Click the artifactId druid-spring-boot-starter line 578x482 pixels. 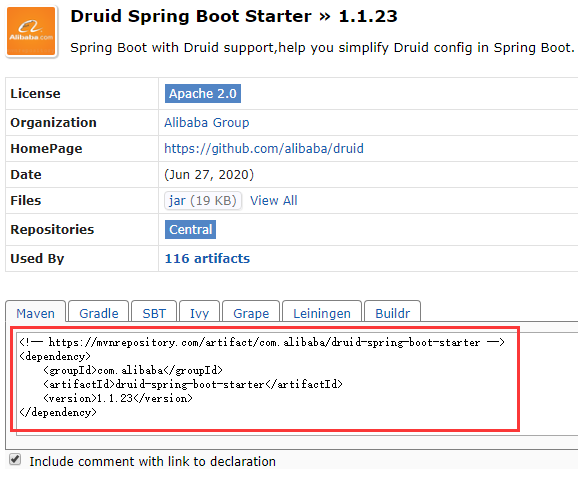(193, 384)
